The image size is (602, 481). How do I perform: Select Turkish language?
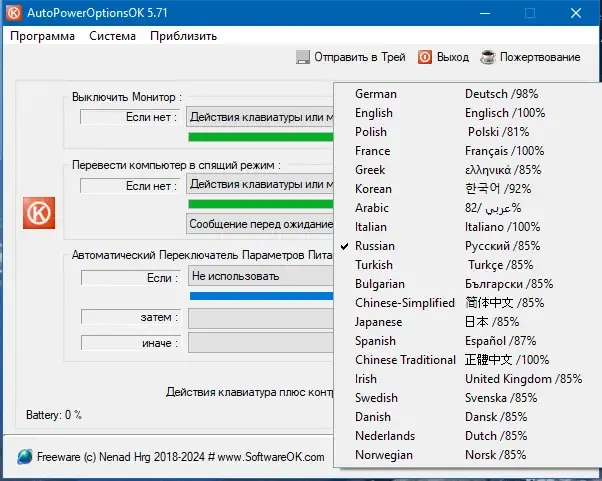(x=467, y=265)
